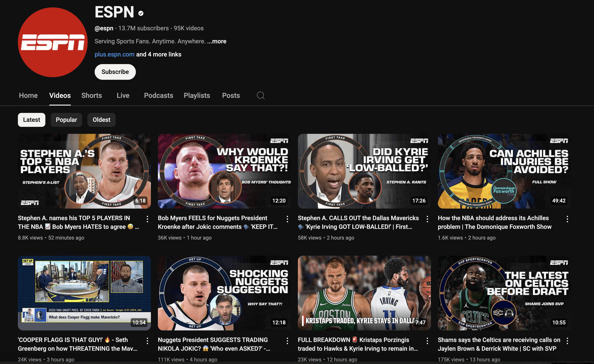The image size is (594, 364).
Task: Click '8.8K views • 52 minutes ago' metadata
Action: [x=51, y=238]
